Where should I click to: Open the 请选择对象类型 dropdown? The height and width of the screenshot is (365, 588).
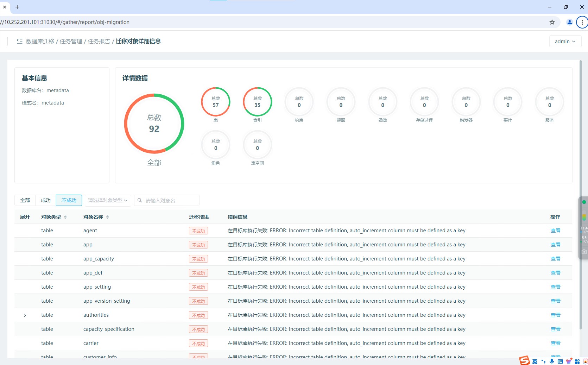pos(108,200)
